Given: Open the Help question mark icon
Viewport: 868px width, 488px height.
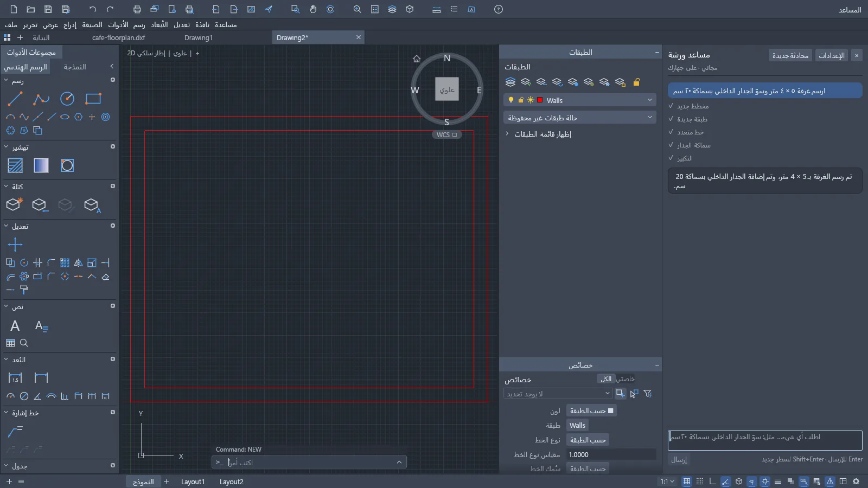Looking at the screenshot, I should pyautogui.click(x=499, y=9).
